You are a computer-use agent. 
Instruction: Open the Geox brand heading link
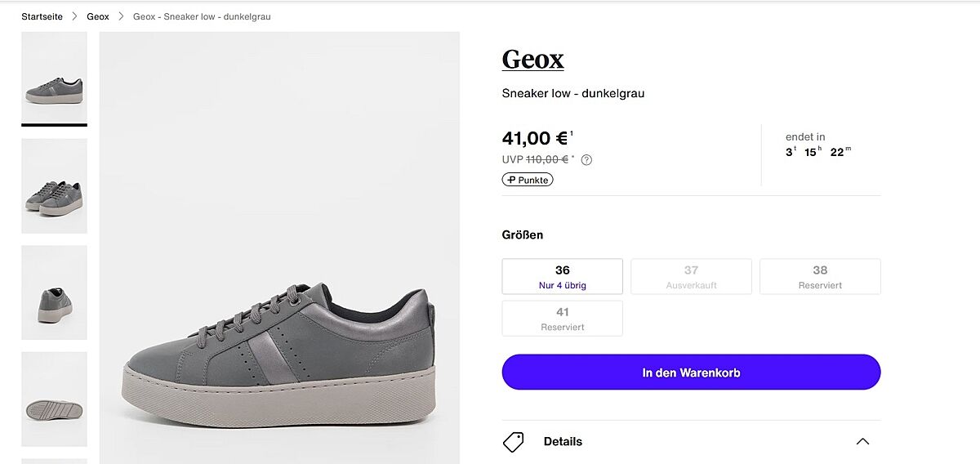coord(532,60)
